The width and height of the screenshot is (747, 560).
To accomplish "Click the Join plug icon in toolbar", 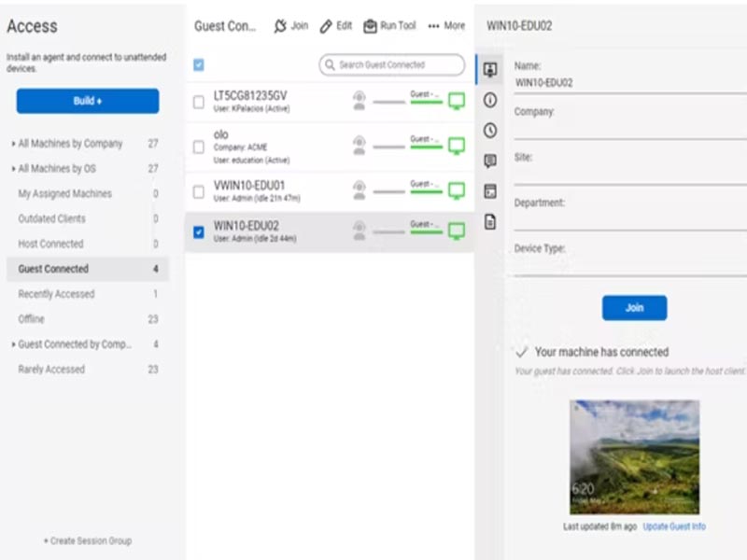I will pyautogui.click(x=280, y=26).
